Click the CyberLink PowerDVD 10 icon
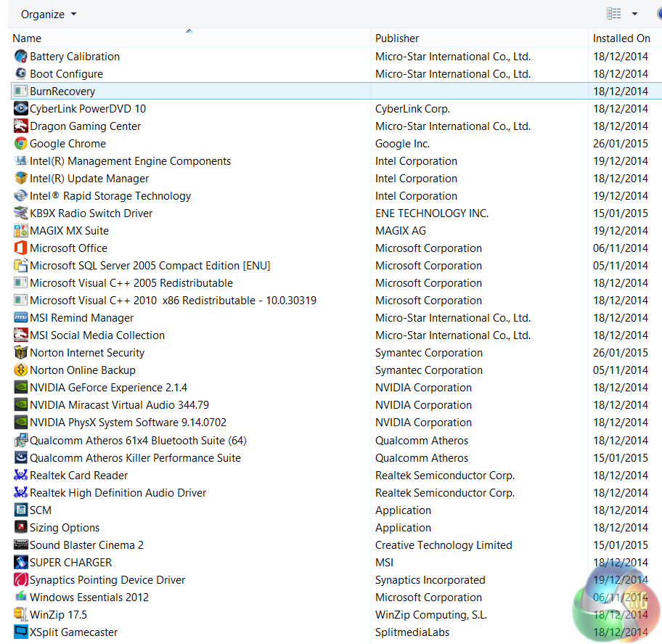The width and height of the screenshot is (662, 644). point(21,109)
